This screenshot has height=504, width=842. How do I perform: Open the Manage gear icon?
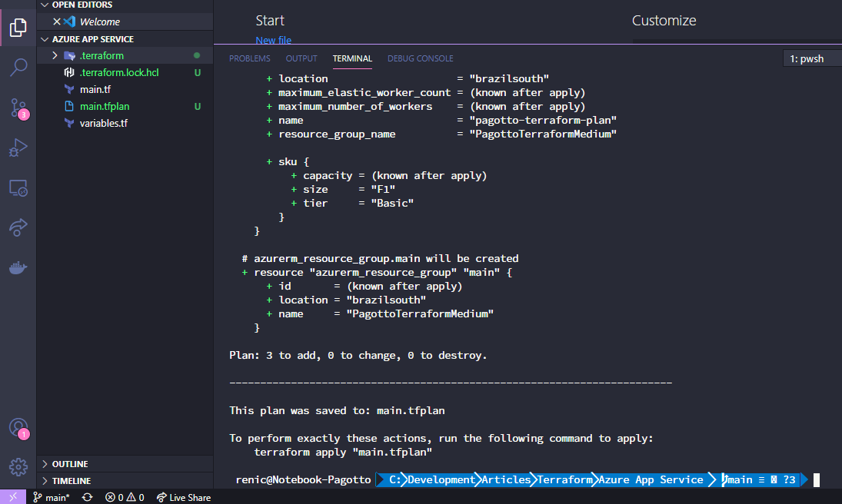[18, 467]
